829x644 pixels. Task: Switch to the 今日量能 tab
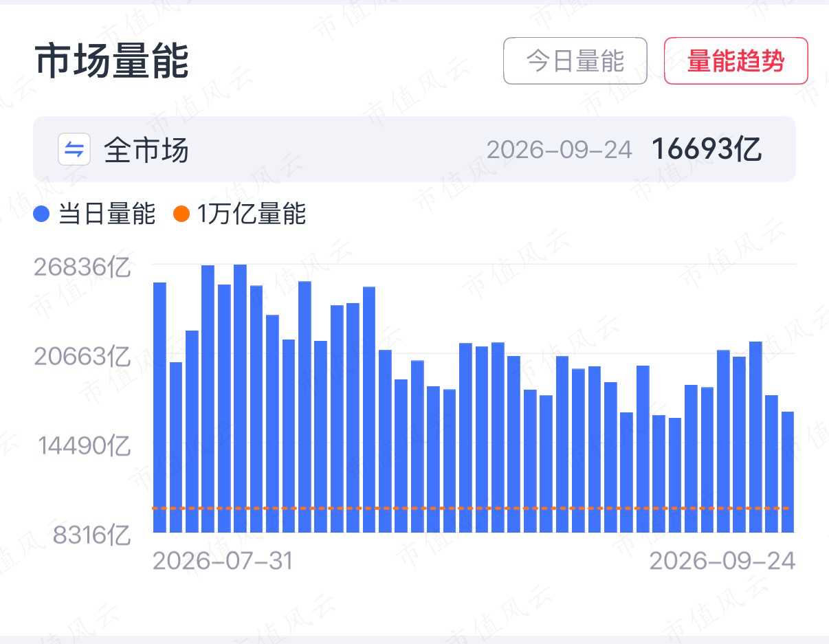pos(575,60)
